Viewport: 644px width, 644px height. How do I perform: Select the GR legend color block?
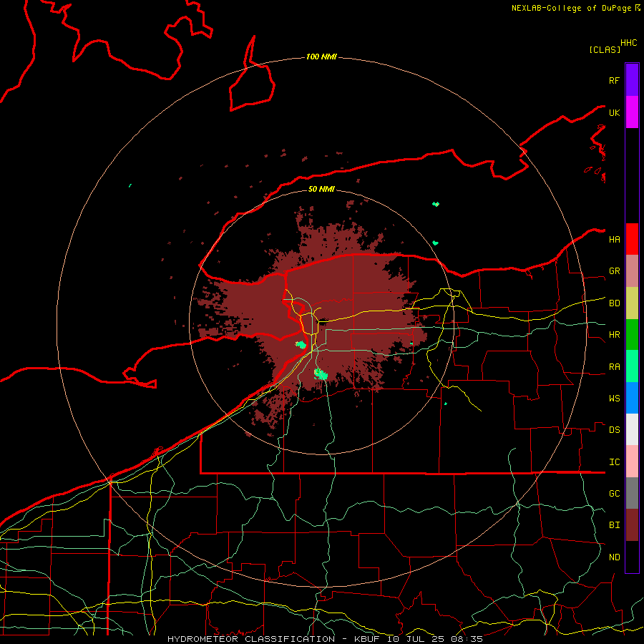pos(632,271)
